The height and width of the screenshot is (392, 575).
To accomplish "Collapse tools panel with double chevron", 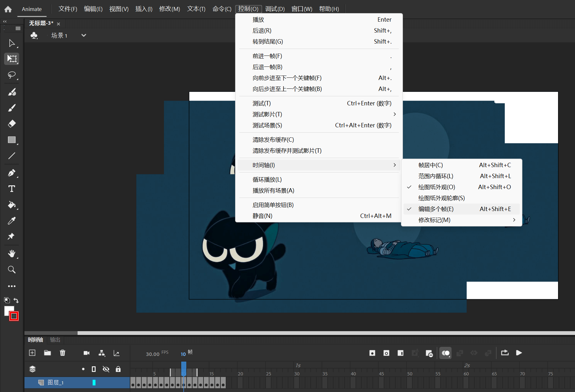I will 5,21.
